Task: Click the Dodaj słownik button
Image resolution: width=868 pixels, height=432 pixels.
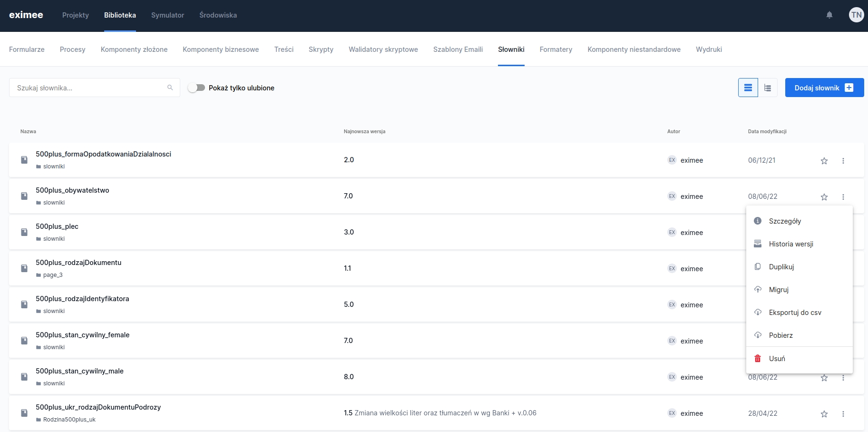Action: pos(824,88)
